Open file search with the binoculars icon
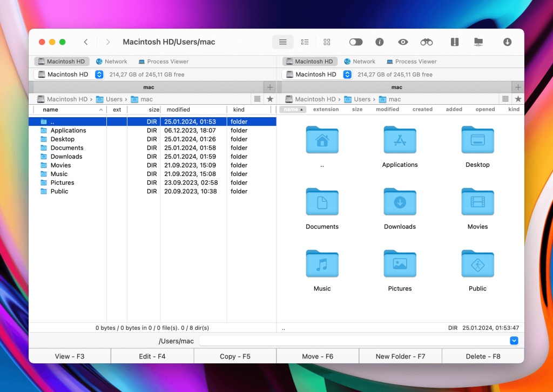 click(426, 42)
